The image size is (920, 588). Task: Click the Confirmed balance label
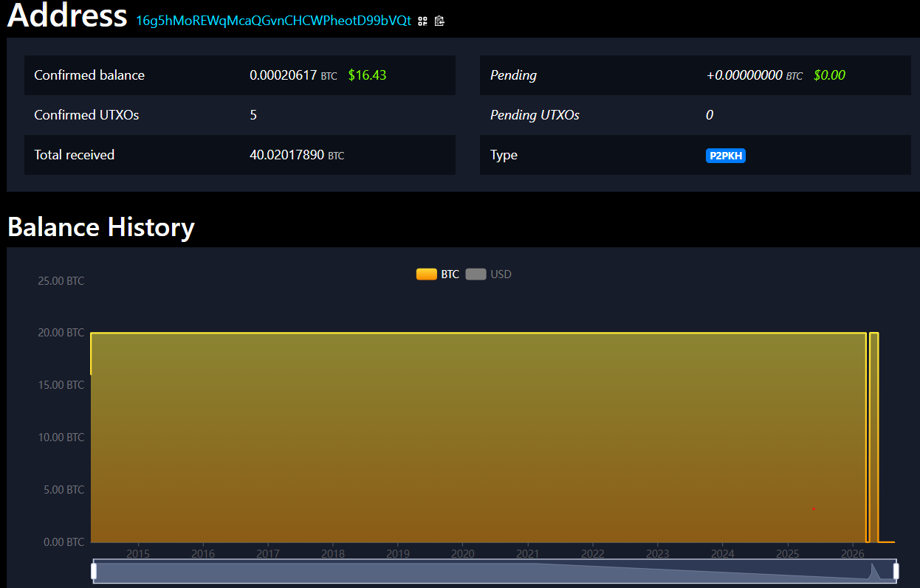(x=89, y=75)
